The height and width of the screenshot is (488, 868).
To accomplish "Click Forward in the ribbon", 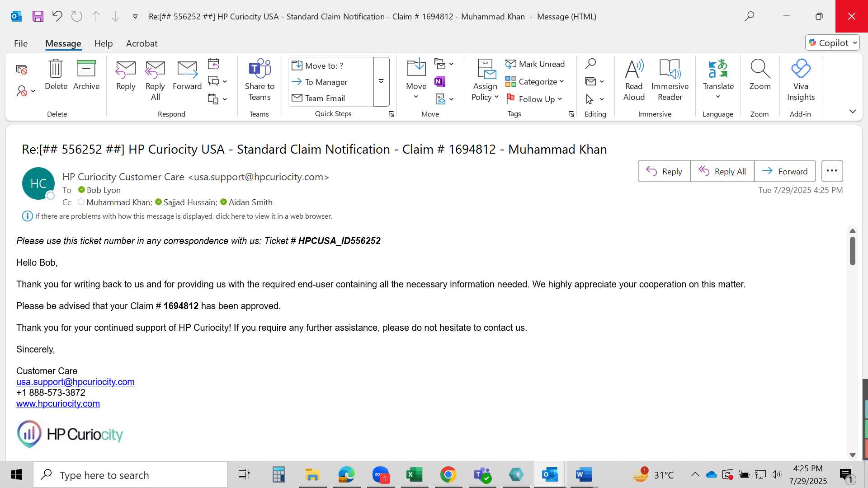I will (x=187, y=75).
